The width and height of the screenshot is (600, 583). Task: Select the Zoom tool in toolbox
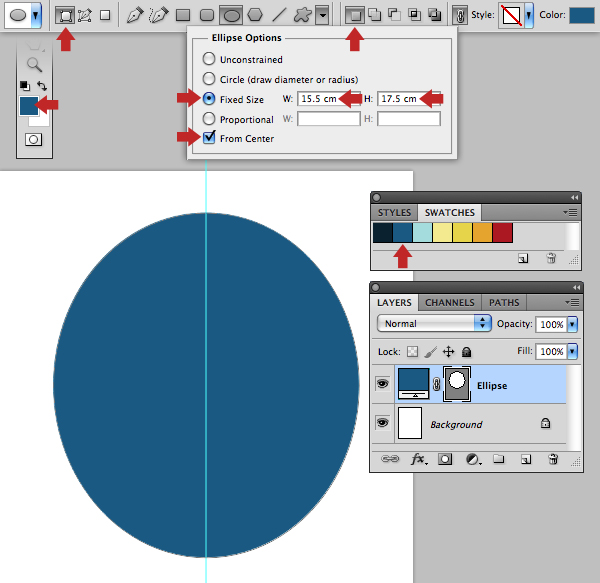[34, 65]
